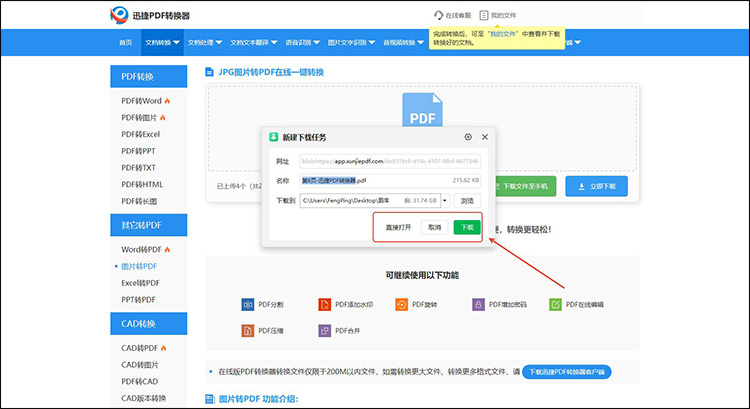Click the PDF增加密码 lock icon
Viewport: 750px width, 409px height.
click(x=479, y=304)
